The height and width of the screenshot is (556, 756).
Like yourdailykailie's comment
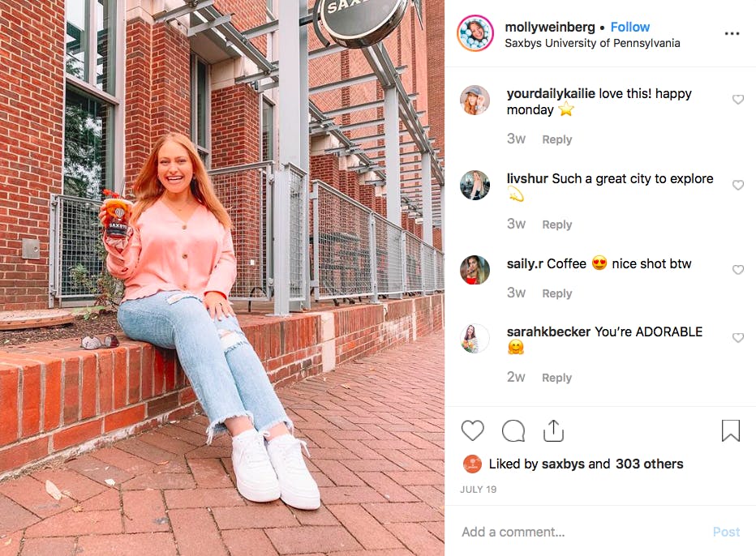738,99
